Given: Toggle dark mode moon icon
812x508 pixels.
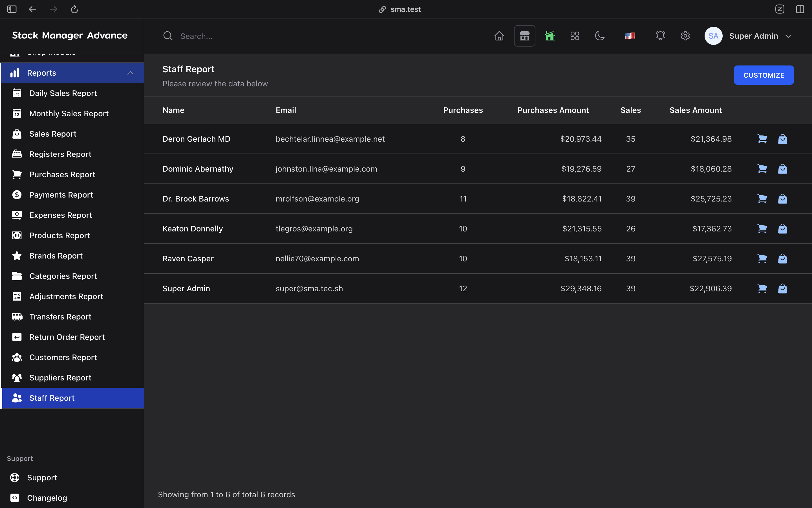Looking at the screenshot, I should pyautogui.click(x=600, y=36).
